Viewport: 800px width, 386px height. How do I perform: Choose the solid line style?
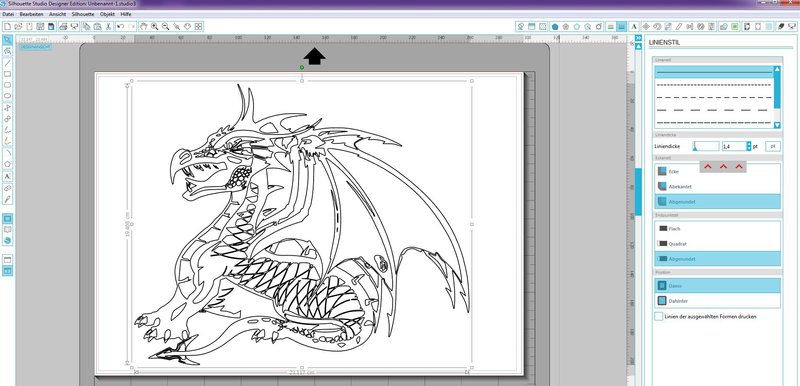pyautogui.click(x=714, y=73)
